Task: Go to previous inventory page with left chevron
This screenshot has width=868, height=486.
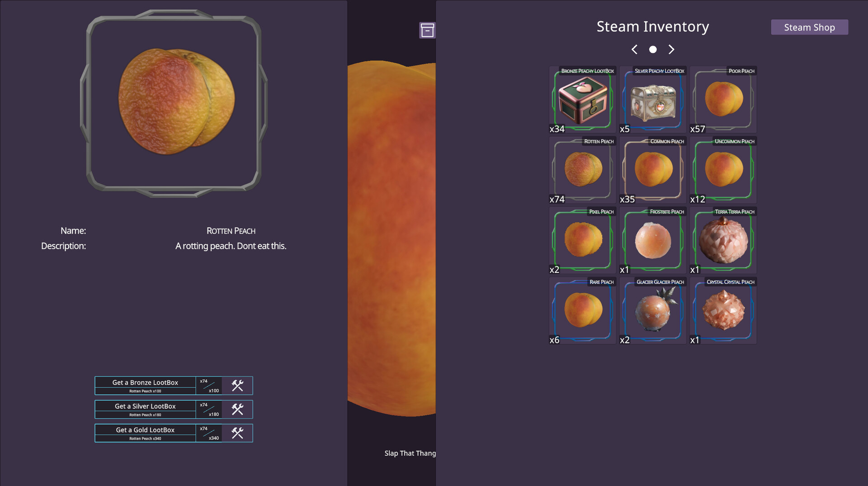Action: coord(635,49)
